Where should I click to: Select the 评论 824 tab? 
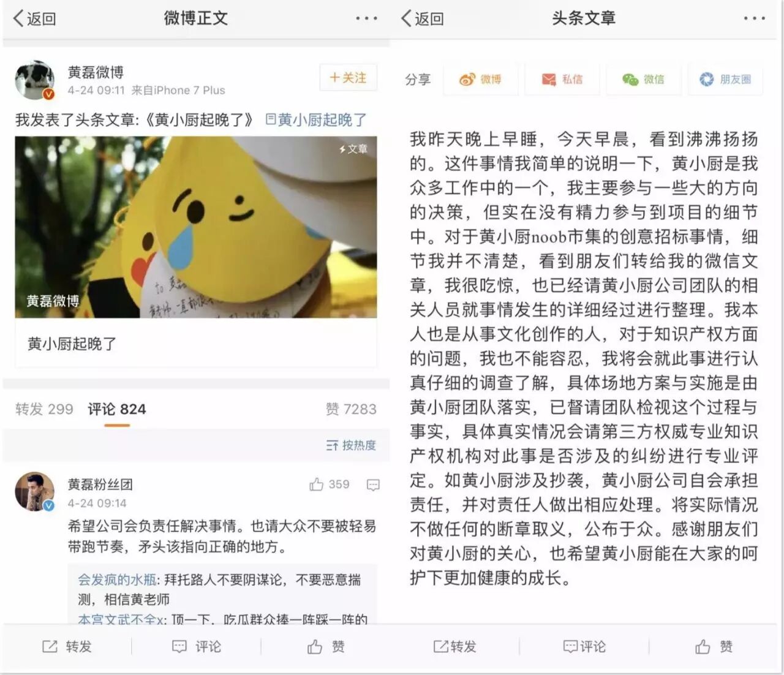point(117,409)
